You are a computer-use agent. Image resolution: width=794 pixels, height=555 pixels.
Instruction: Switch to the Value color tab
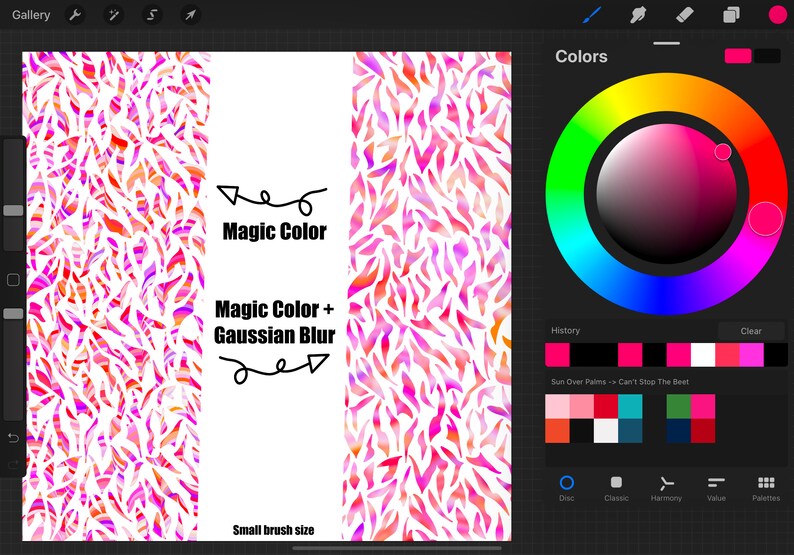pyautogui.click(x=716, y=488)
